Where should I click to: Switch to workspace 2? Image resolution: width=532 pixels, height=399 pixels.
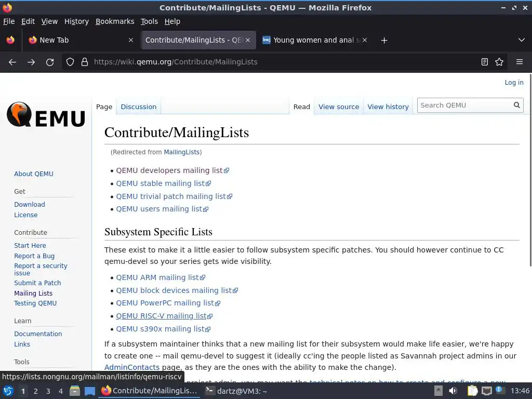(36, 391)
